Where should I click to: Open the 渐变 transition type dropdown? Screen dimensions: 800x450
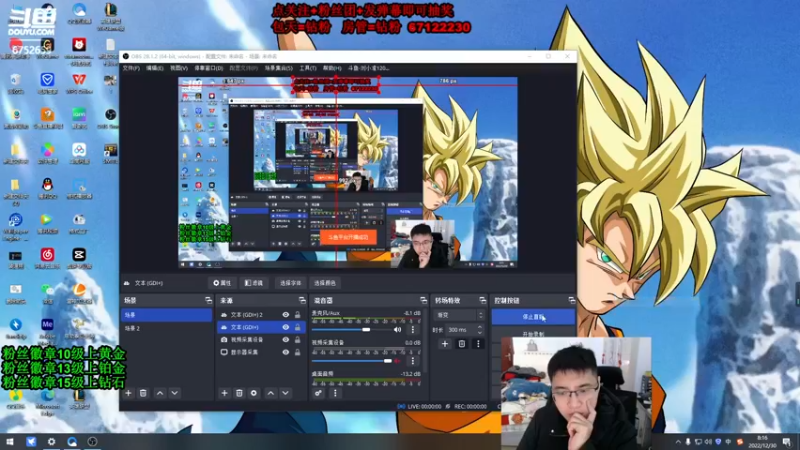coord(459,315)
